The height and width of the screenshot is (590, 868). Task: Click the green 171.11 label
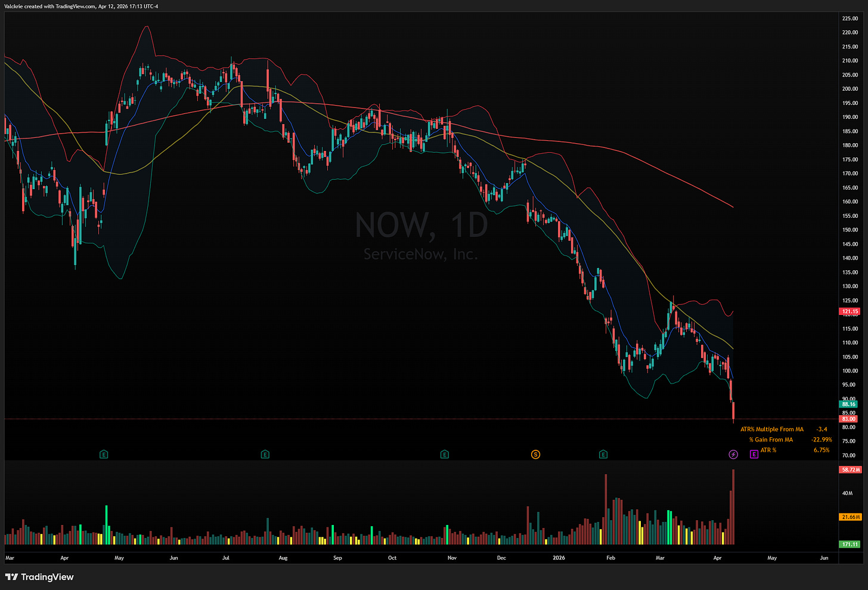point(850,544)
